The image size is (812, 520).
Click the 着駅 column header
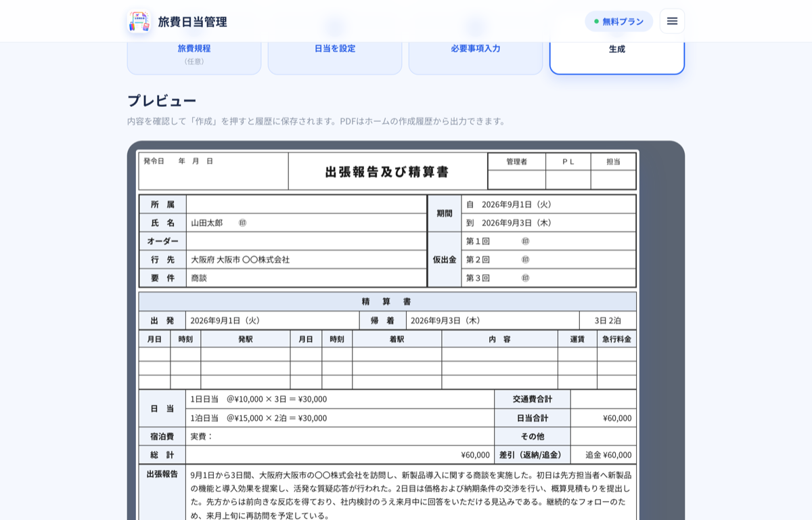(397, 339)
